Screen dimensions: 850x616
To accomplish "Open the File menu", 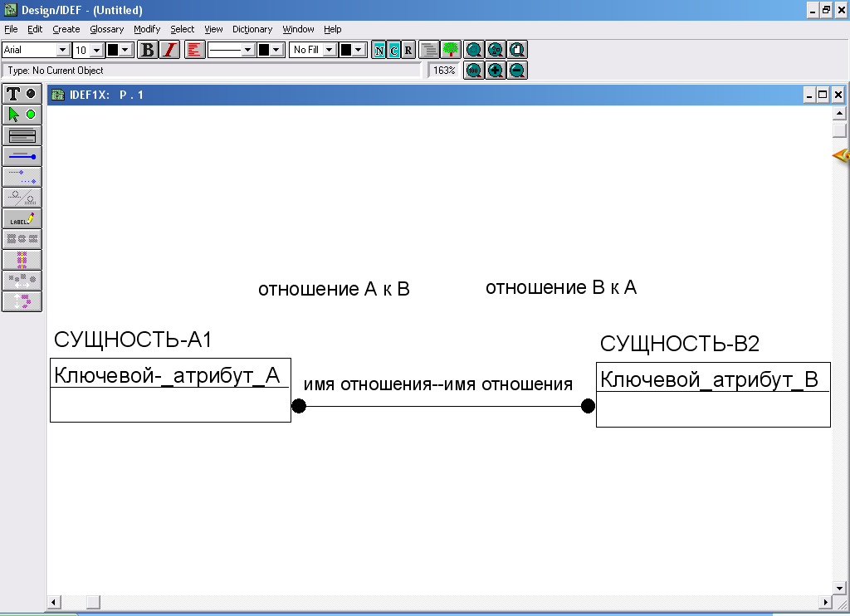I will click(x=11, y=29).
